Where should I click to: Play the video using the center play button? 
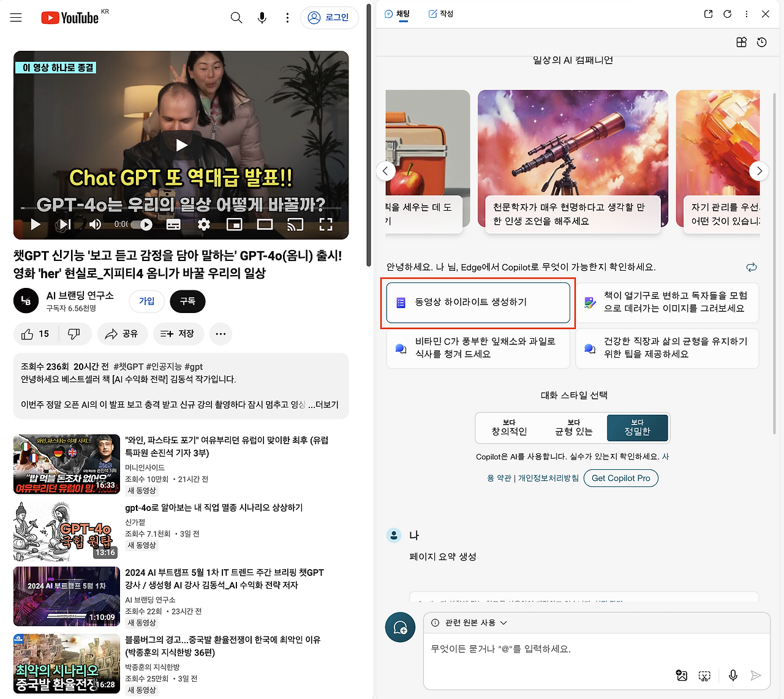(181, 145)
